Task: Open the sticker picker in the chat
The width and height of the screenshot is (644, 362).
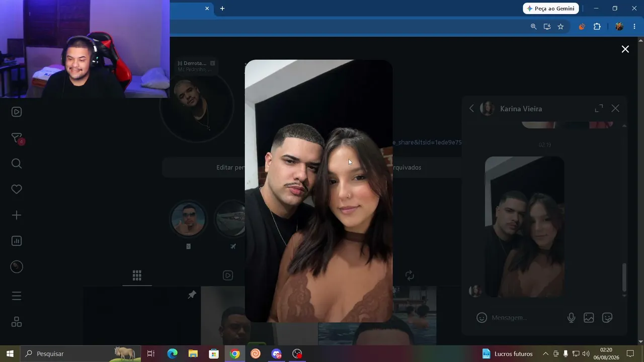Action: tap(607, 318)
